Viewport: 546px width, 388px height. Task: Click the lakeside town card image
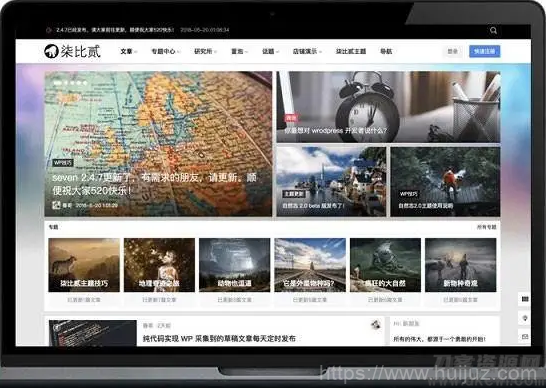pos(331,181)
